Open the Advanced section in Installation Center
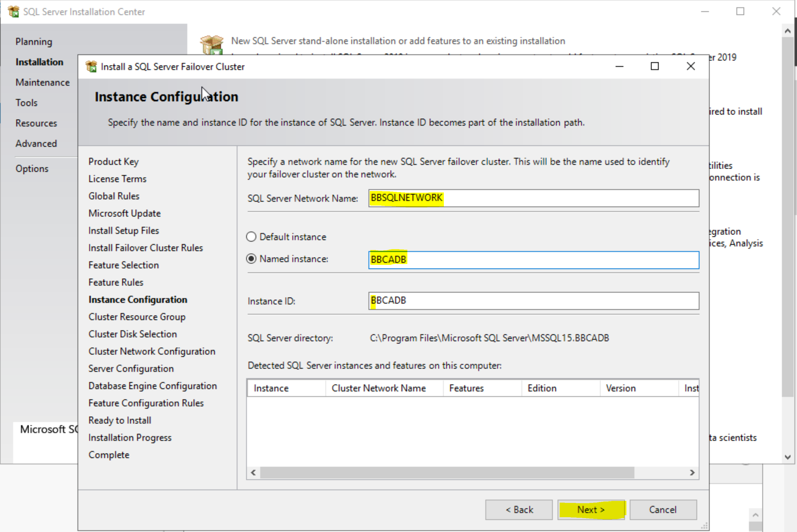Viewport: 797px width, 532px height. click(x=36, y=143)
